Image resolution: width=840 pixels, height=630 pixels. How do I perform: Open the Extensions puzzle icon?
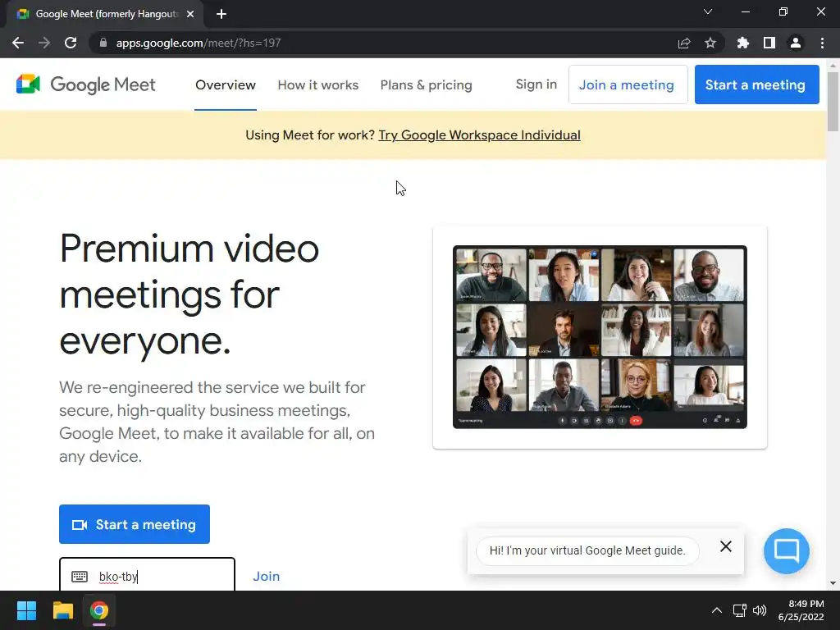(743, 43)
